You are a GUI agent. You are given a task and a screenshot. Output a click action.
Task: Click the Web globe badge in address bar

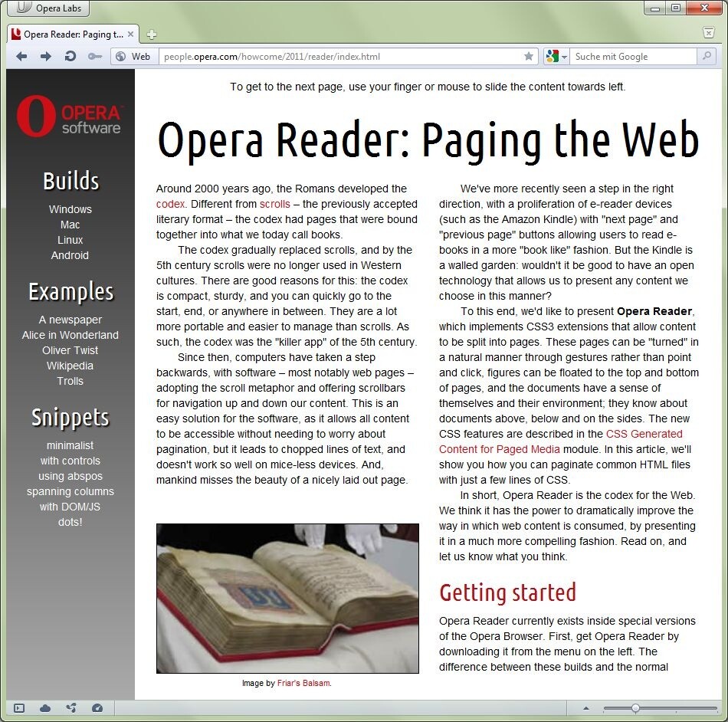coord(133,57)
